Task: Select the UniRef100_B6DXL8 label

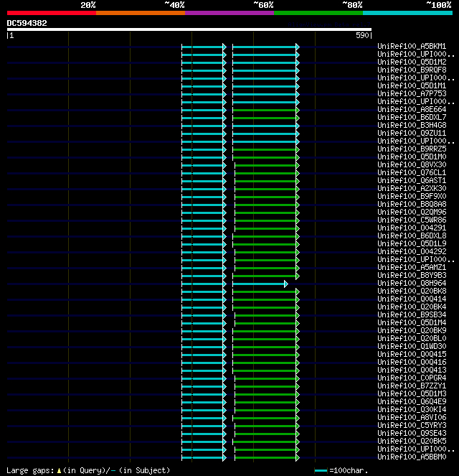Action: pyautogui.click(x=412, y=235)
